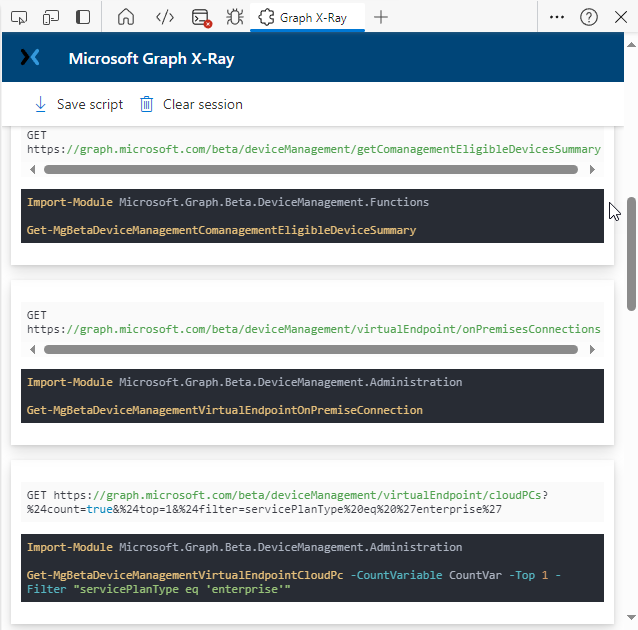Toggle the DevTools sidebar dock icon

coord(83,17)
